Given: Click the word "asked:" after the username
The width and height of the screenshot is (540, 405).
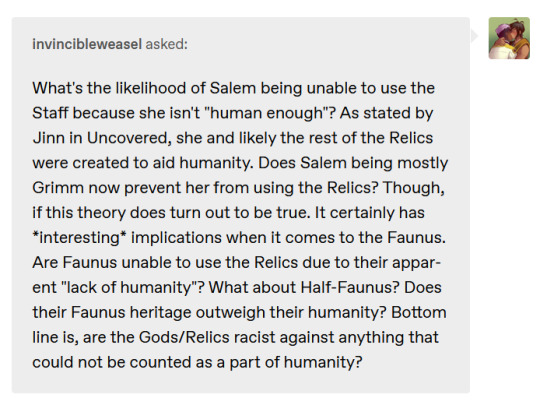Looking at the screenshot, I should click(x=167, y=44).
